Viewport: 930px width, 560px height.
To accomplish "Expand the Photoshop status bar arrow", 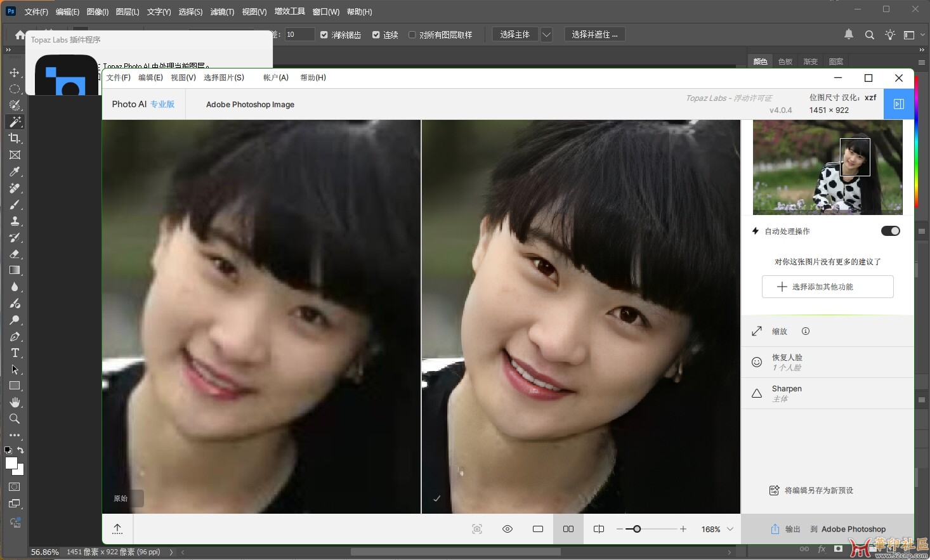I will coord(171,552).
